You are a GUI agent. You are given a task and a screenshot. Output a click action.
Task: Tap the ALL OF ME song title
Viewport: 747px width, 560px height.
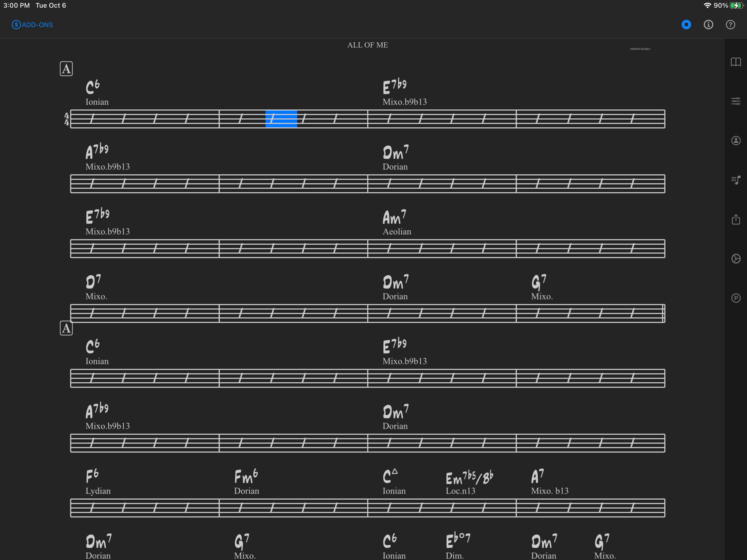click(367, 45)
